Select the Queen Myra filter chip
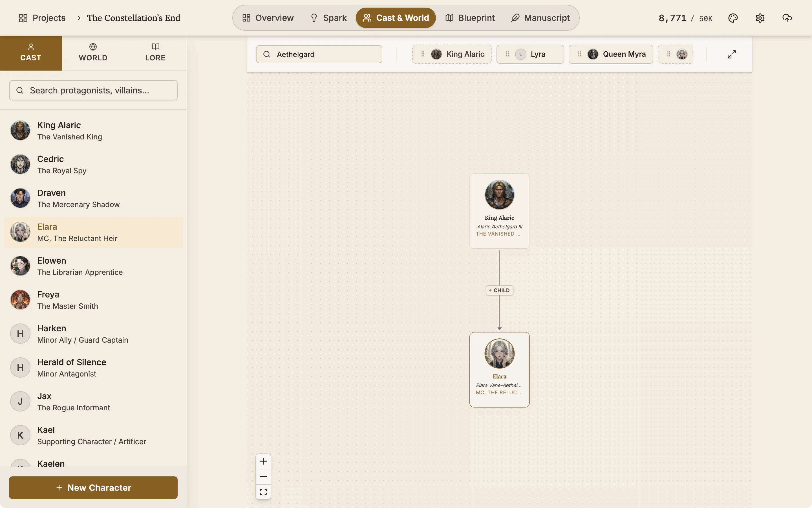 tap(611, 54)
